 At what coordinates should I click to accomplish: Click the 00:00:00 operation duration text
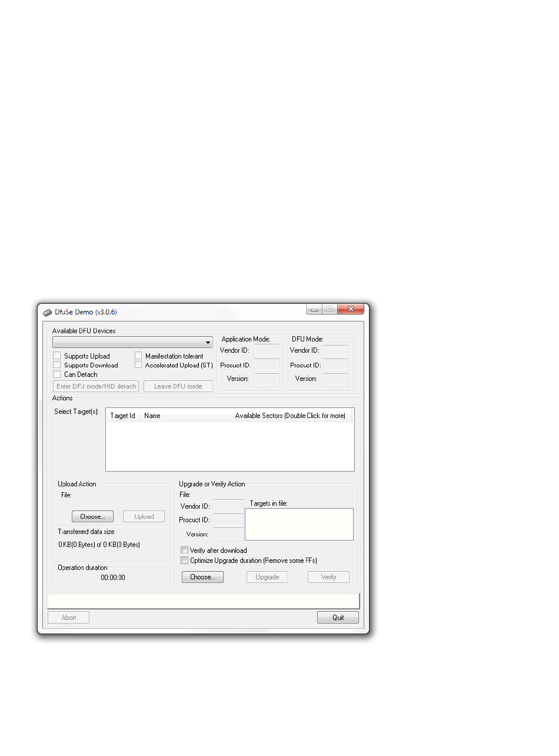click(x=113, y=578)
